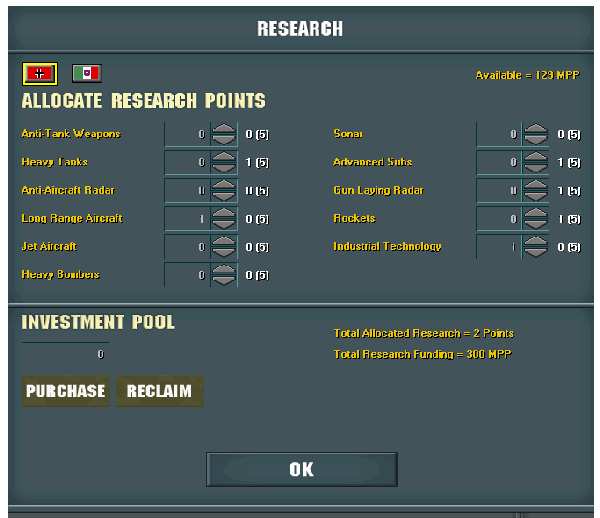Increase Heavy Bombers research points
Screen dimensions: 600x518
224,270
